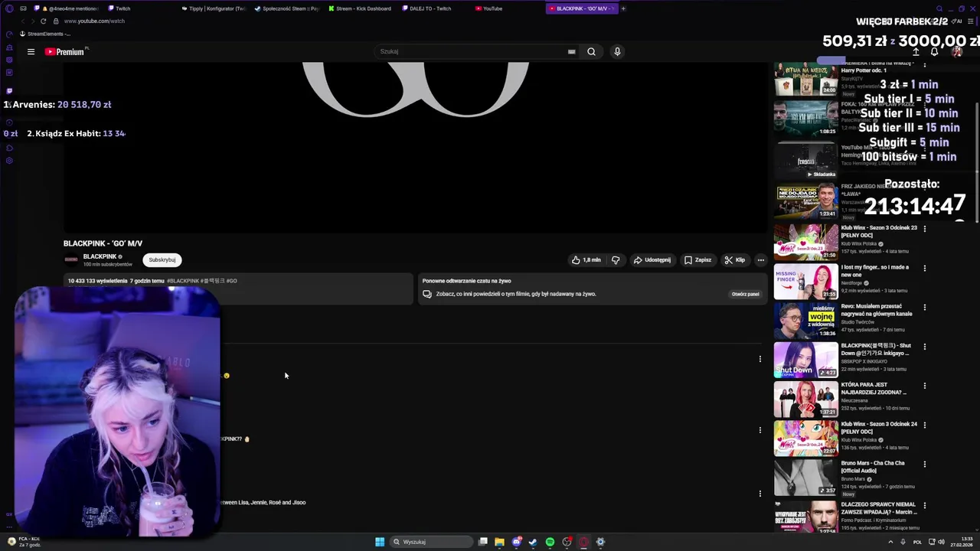Click the search magnifier button

tap(591, 51)
